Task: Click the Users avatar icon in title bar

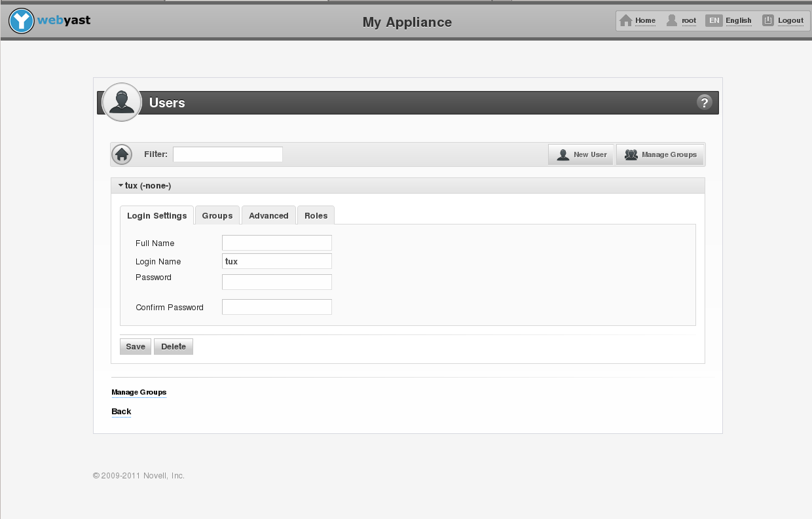Action: (x=122, y=102)
